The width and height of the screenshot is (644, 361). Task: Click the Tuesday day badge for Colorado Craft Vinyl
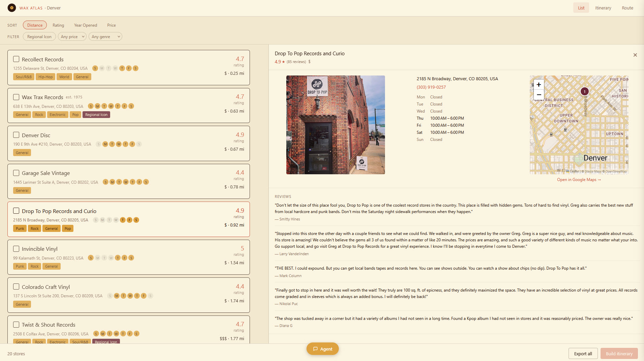[x=123, y=296]
